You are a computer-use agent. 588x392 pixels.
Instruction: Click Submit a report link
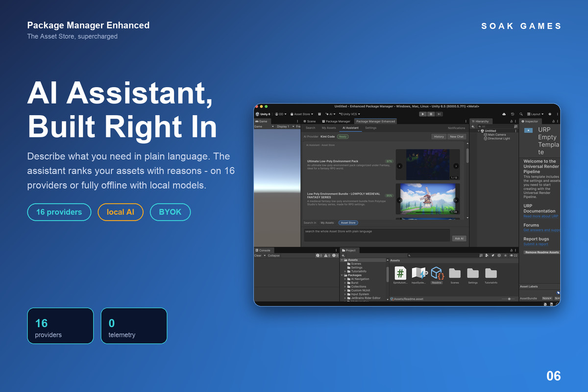coord(536,244)
